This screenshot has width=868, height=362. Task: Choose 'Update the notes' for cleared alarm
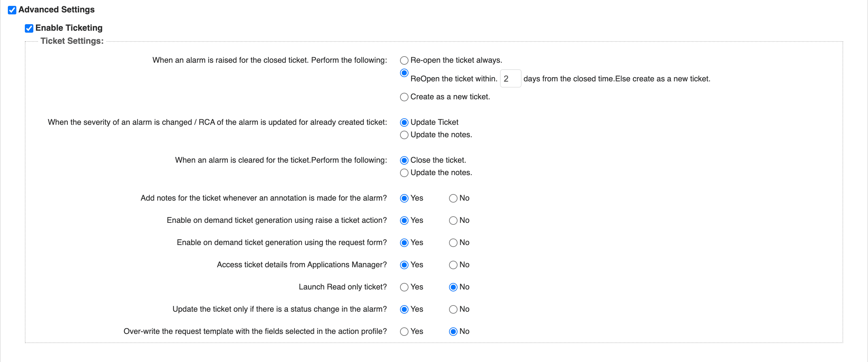pos(404,173)
